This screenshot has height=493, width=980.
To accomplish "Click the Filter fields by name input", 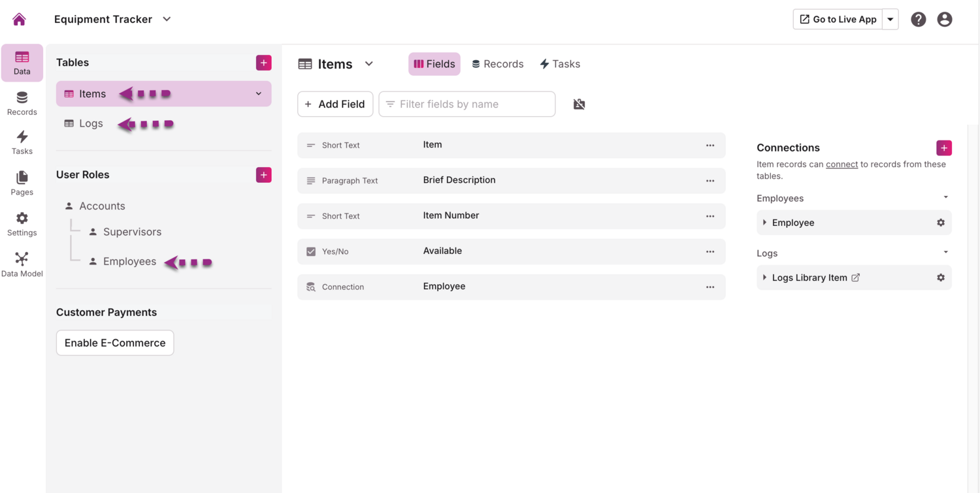I will [x=473, y=104].
